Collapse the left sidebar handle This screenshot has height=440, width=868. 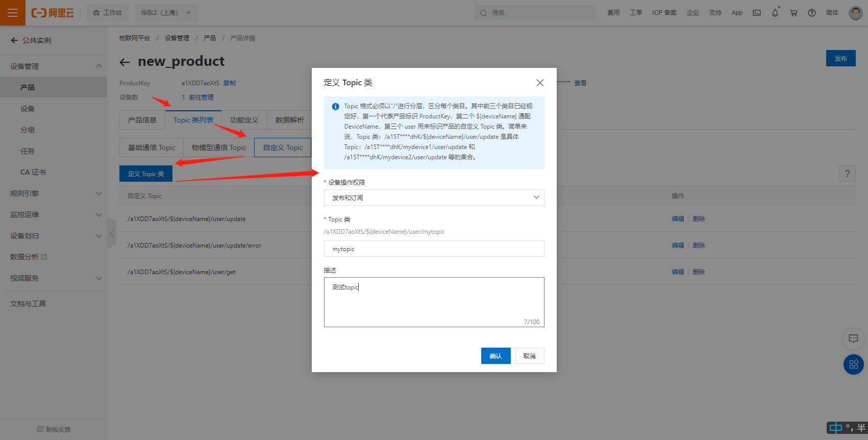tap(112, 233)
